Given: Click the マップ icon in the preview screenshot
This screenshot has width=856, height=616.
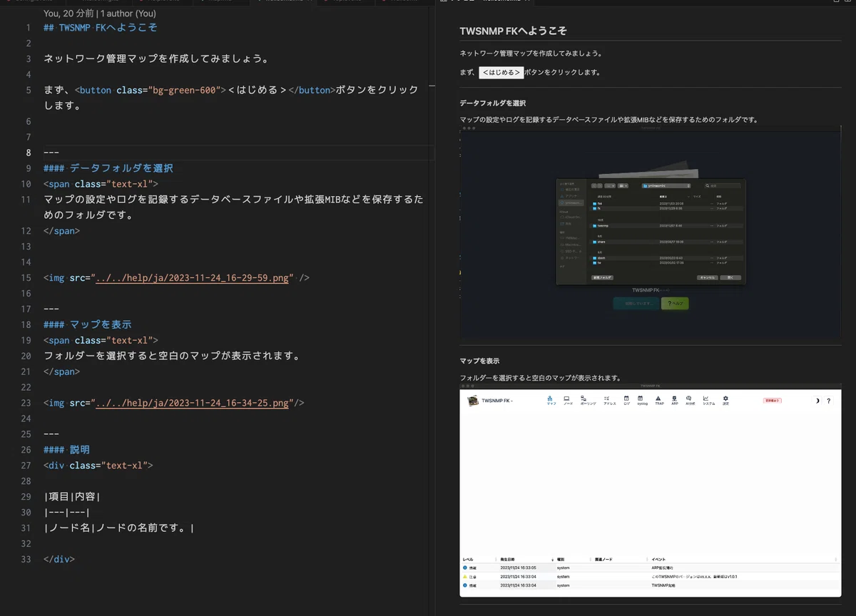Looking at the screenshot, I should click(x=551, y=401).
